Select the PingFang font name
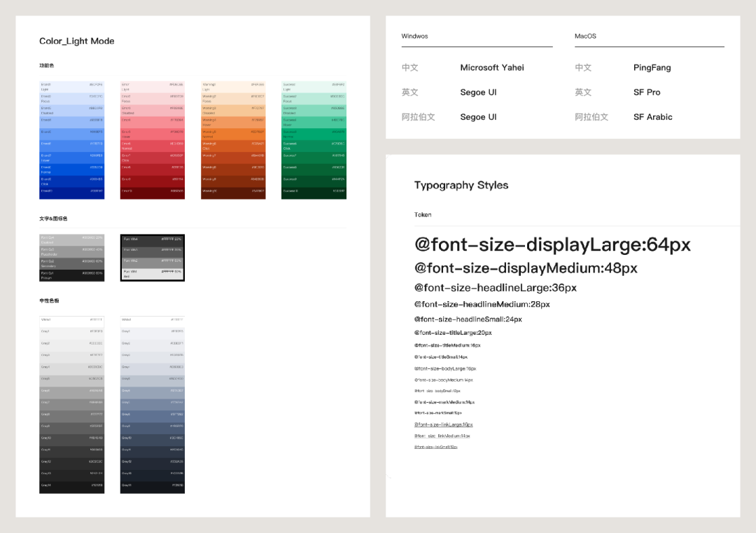The height and width of the screenshot is (533, 756). point(652,67)
